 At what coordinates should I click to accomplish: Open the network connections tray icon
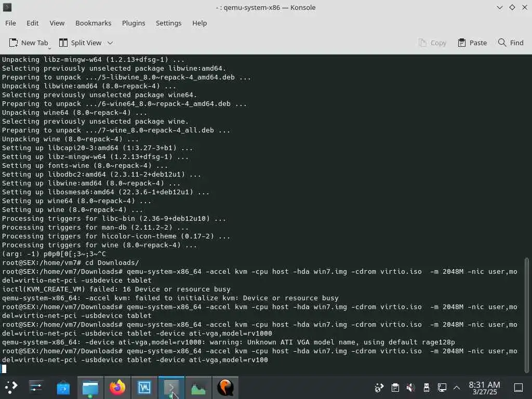[x=442, y=388]
